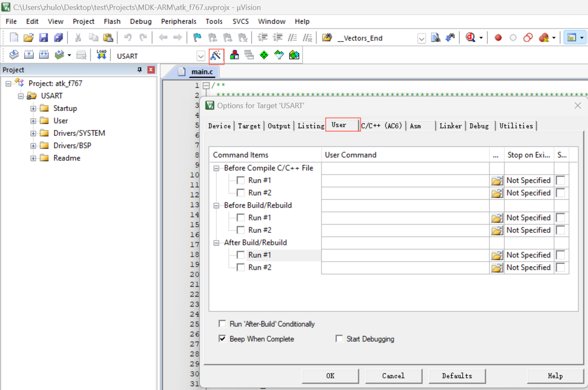Open the Peripherals menu

tap(178, 22)
